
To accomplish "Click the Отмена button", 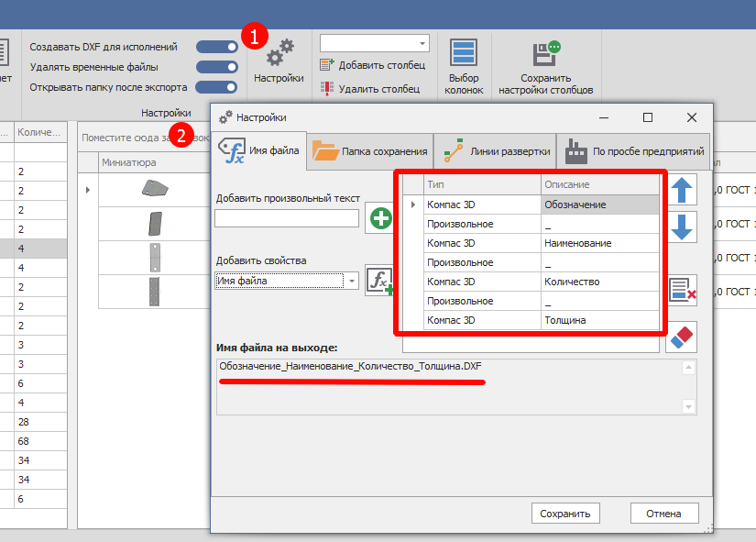I will point(663,513).
